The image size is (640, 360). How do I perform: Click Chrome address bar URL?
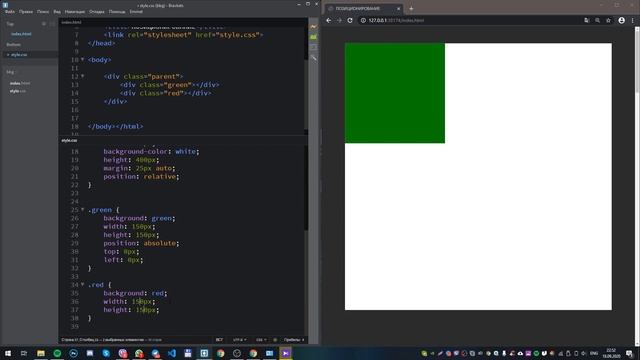pos(396,20)
